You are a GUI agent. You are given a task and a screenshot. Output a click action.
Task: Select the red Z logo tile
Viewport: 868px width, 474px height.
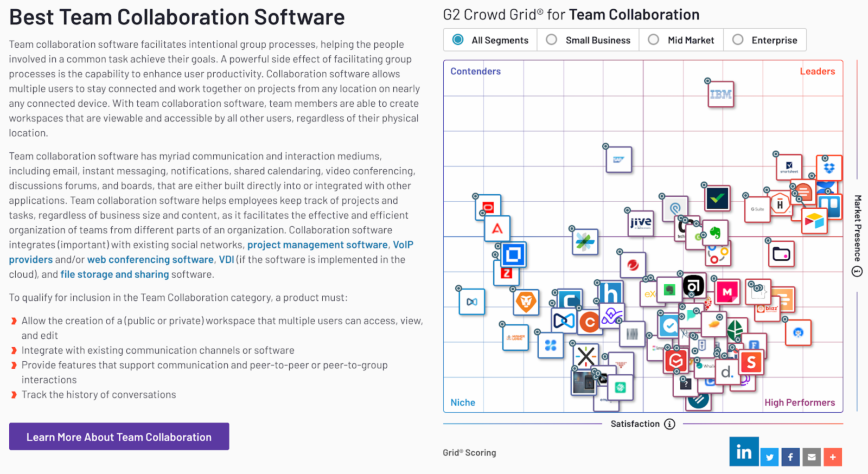coord(506,273)
